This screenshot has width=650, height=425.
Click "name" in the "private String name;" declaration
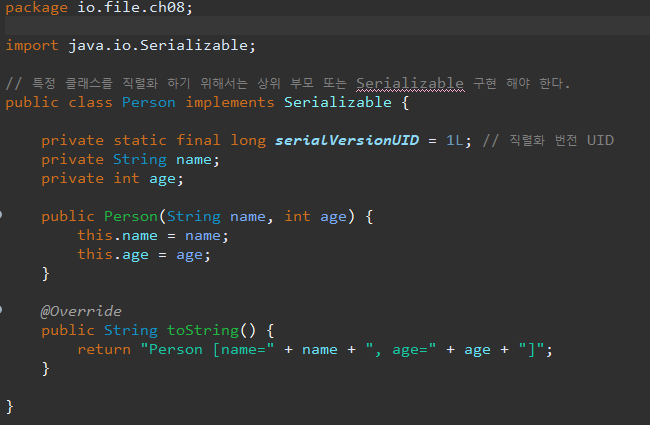194,160
